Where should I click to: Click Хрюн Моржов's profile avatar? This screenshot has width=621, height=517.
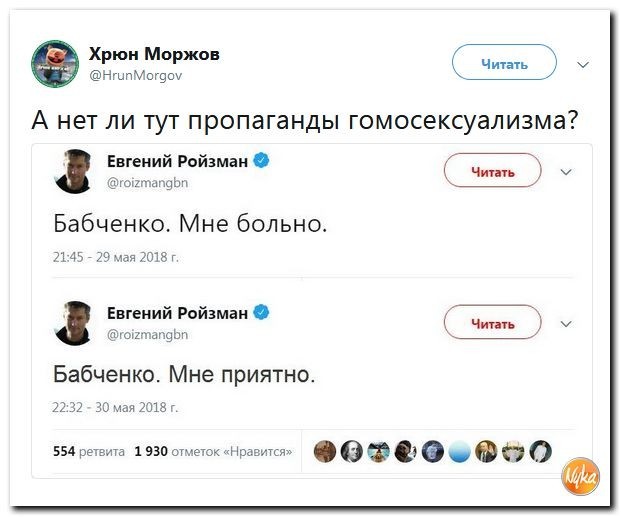(55, 63)
